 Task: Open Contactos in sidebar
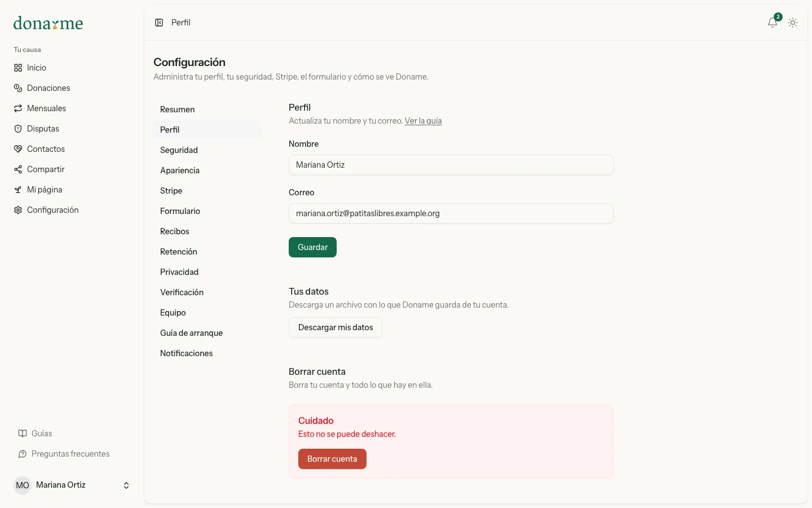click(72, 149)
